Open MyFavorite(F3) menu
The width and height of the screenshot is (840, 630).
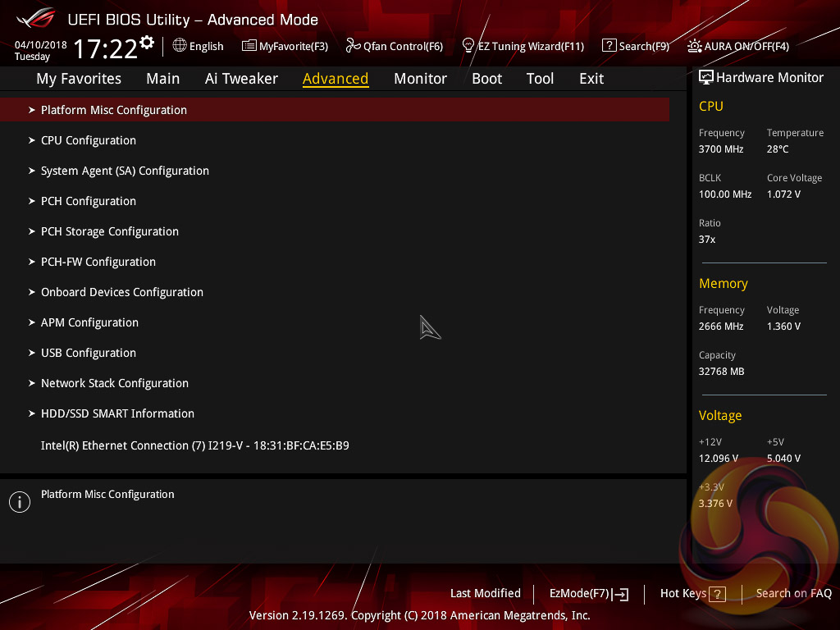click(x=285, y=46)
